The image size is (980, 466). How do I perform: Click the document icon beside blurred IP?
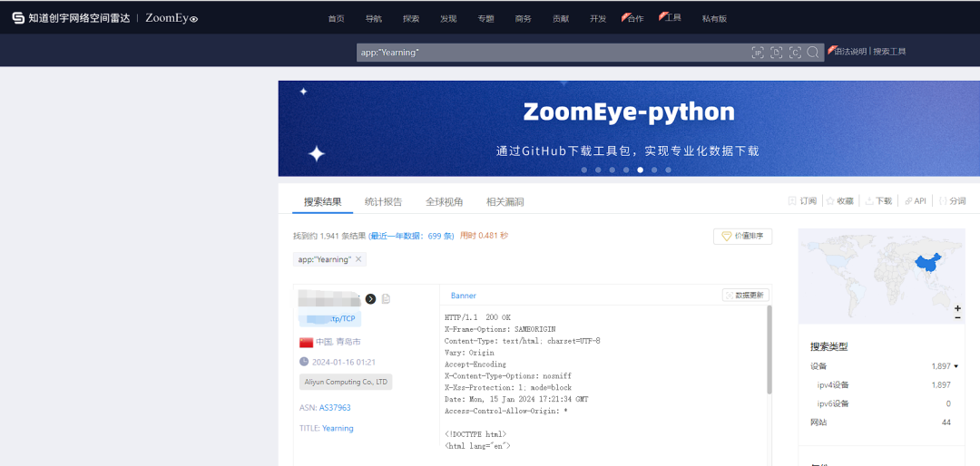pyautogui.click(x=387, y=298)
